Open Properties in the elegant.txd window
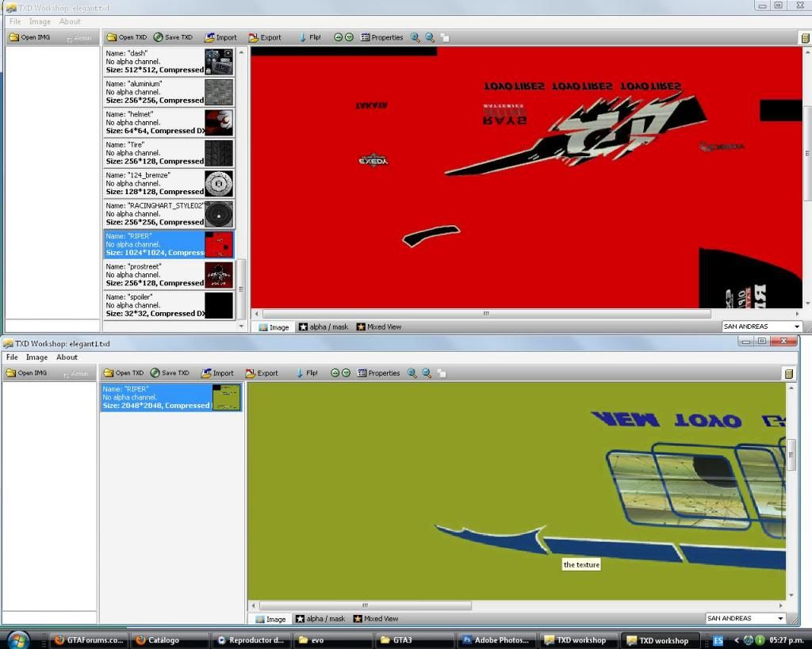The height and width of the screenshot is (649, 812). coord(381,37)
